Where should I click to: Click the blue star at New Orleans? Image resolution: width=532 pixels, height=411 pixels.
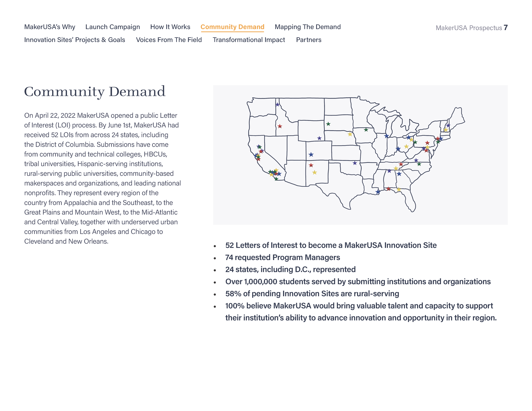click(378, 192)
